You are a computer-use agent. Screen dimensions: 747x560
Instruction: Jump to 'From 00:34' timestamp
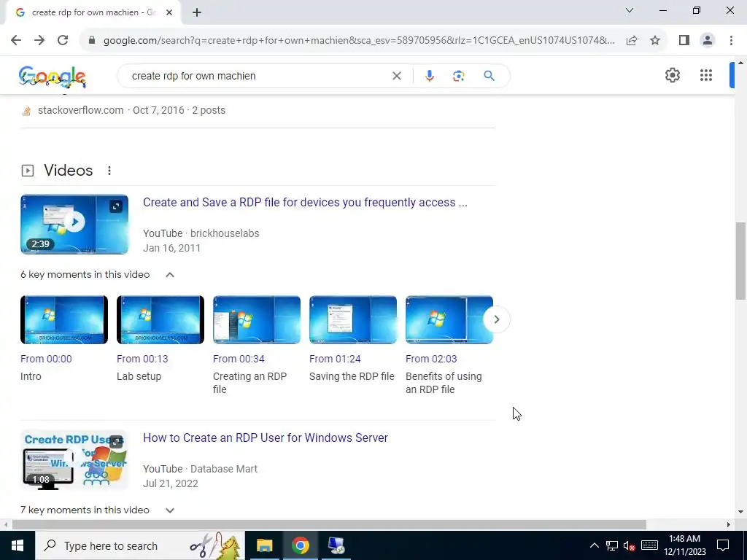(x=239, y=359)
